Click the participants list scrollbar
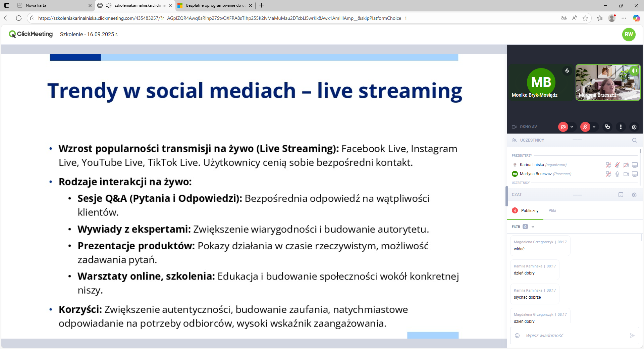The image size is (644, 349). (640, 151)
